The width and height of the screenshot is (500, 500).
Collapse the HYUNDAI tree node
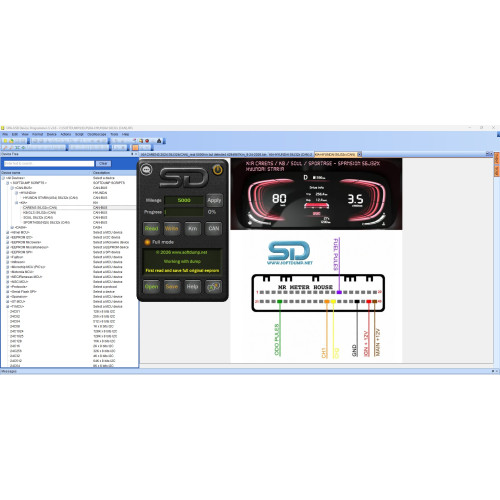pos(17,193)
